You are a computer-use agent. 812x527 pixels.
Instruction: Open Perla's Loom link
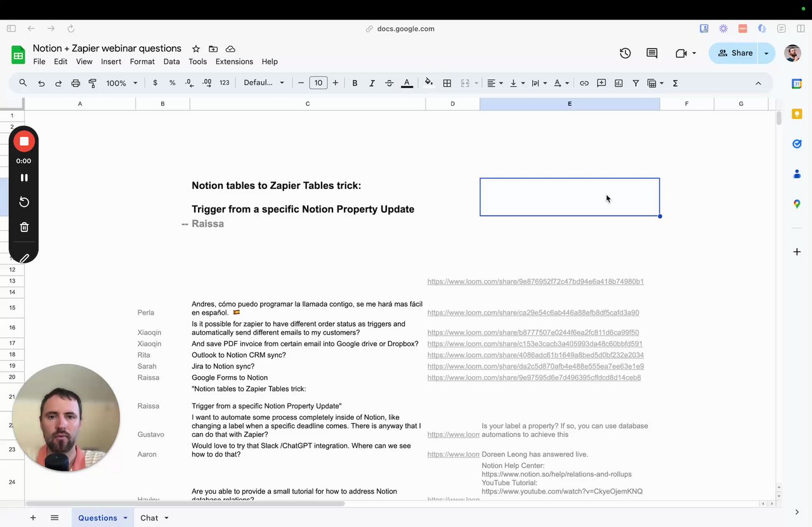pyautogui.click(x=533, y=313)
